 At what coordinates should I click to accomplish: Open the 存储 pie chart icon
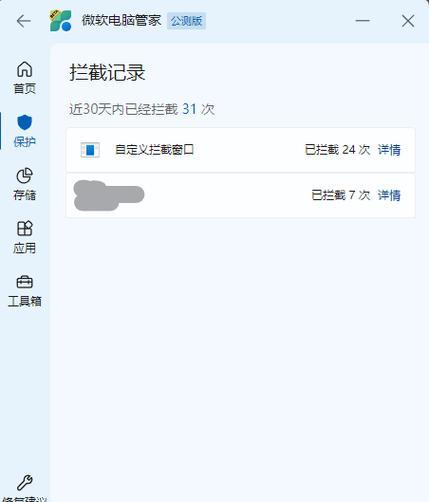(25, 176)
